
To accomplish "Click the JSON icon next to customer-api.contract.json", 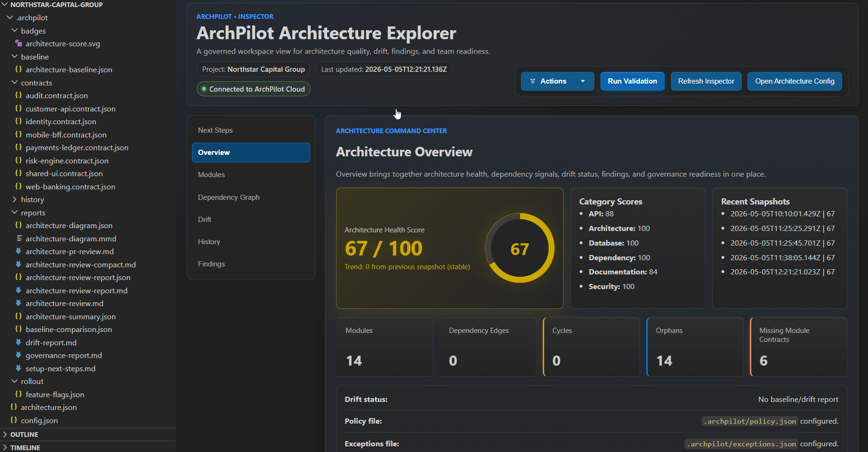I will tap(18, 109).
